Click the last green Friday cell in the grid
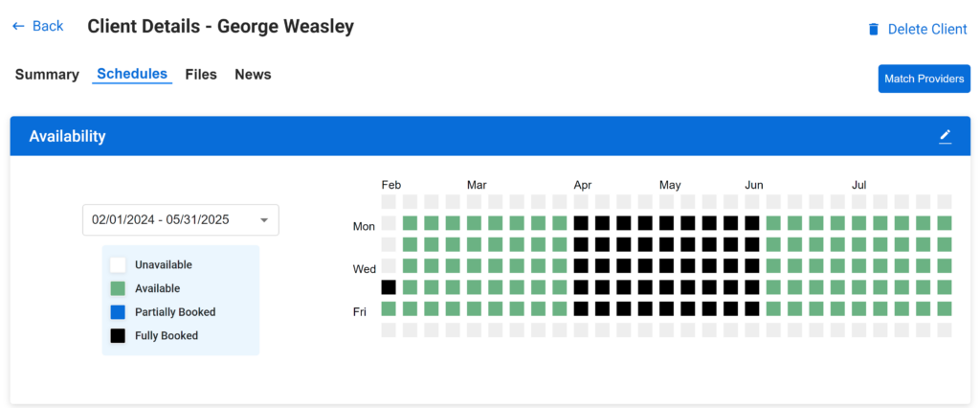This screenshot has width=980, height=408. click(945, 308)
